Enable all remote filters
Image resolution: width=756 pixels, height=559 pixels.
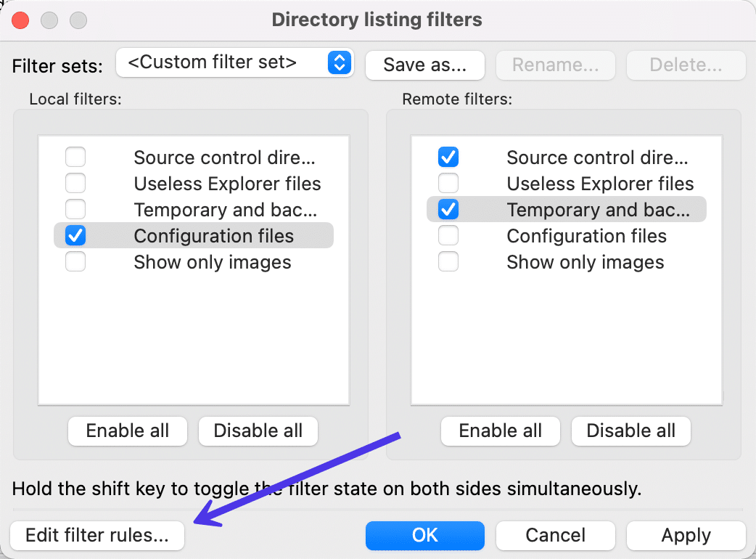click(500, 431)
